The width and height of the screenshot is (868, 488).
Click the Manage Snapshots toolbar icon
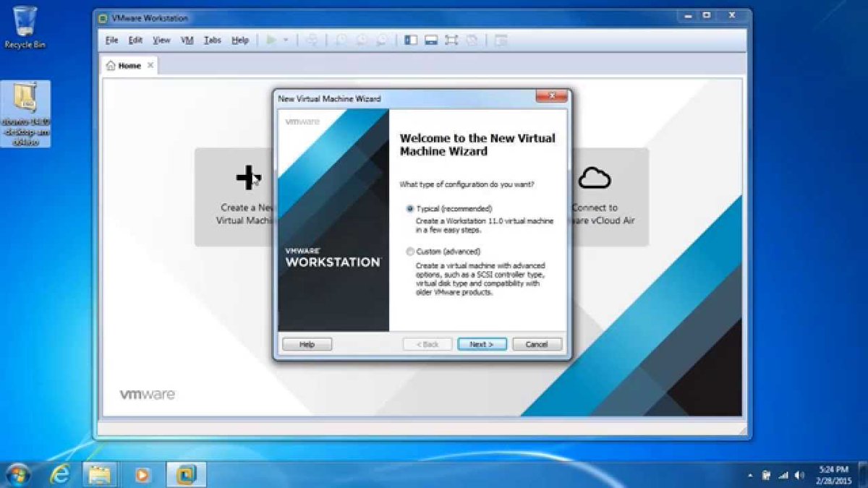[381, 40]
